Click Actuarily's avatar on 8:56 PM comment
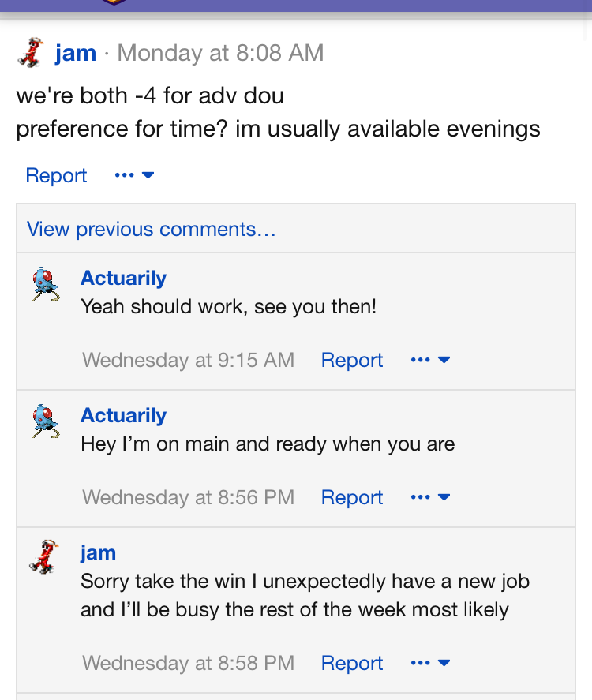592x700 pixels. pyautogui.click(x=46, y=421)
